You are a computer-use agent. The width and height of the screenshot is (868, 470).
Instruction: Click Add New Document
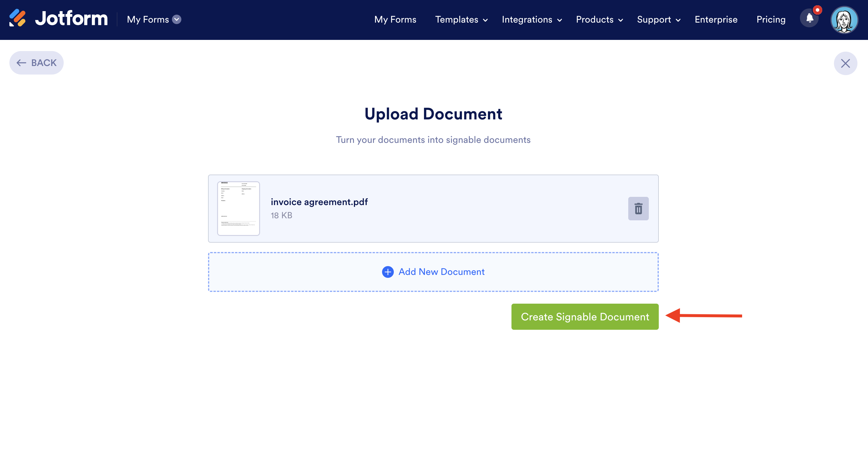point(441,272)
